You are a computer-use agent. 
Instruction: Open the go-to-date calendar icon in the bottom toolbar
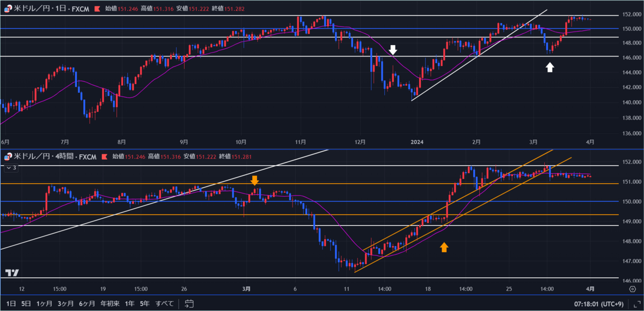tap(188, 303)
